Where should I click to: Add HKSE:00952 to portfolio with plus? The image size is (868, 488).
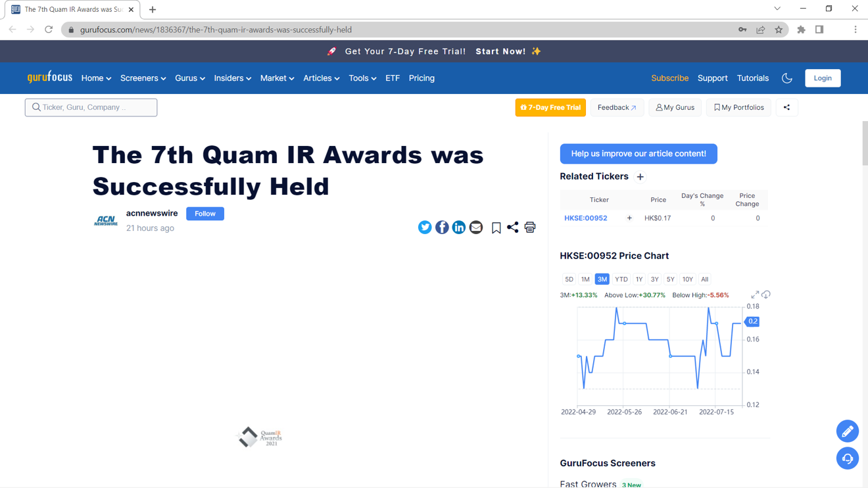[629, 218]
